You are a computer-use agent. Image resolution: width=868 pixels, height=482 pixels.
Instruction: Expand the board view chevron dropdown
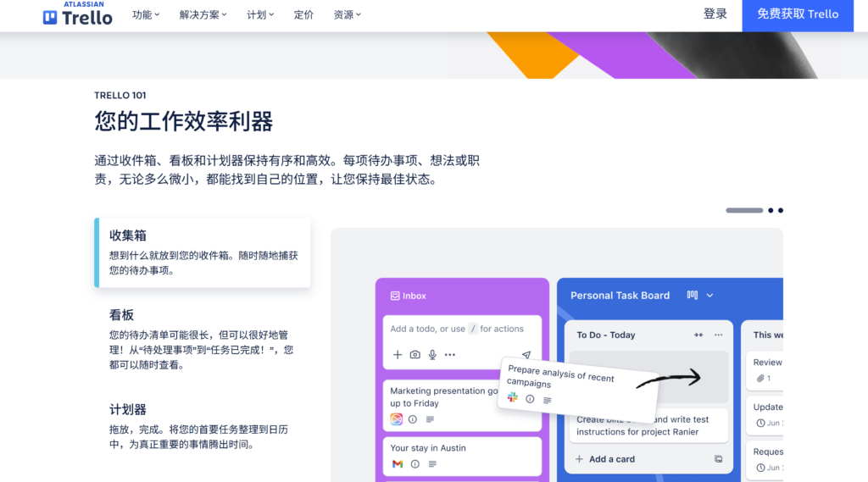709,296
